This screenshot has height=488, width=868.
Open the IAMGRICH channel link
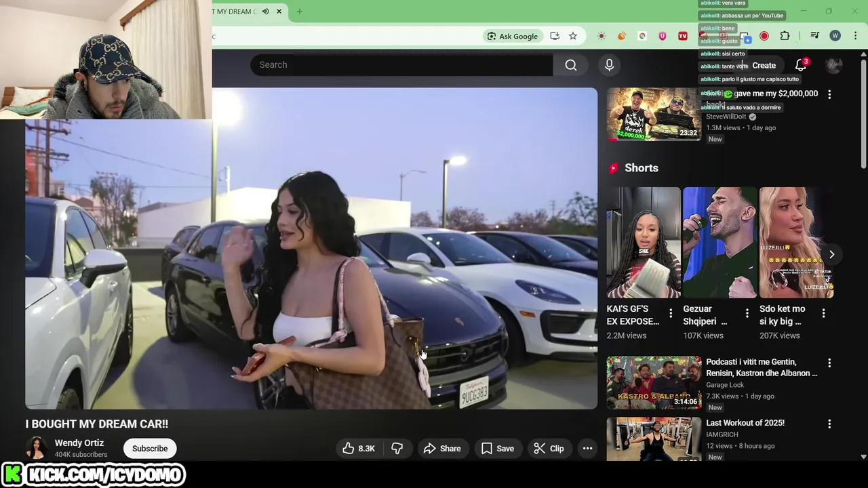coord(722,434)
